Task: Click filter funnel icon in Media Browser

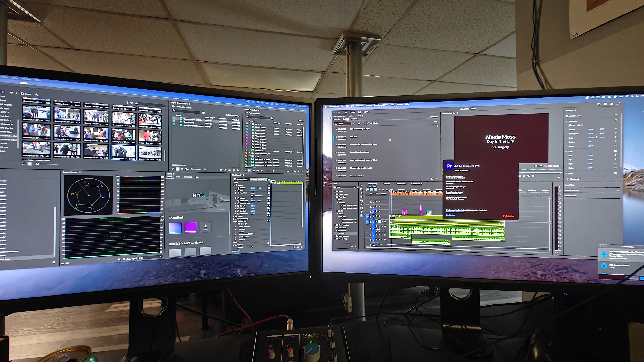Action: pyautogui.click(x=128, y=103)
